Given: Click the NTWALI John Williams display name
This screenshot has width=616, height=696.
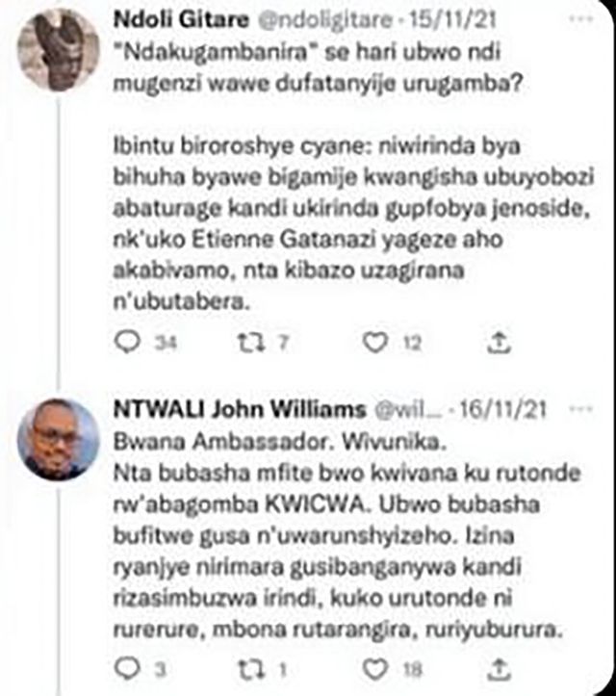Looking at the screenshot, I should 240,409.
